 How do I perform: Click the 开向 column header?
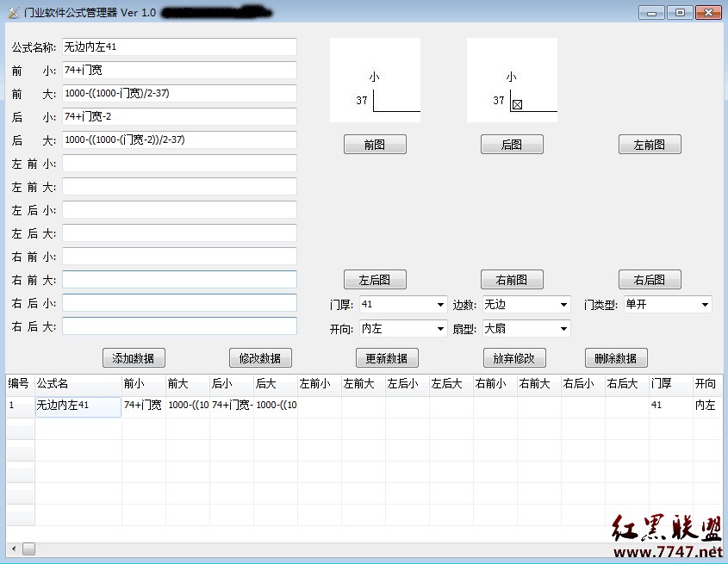pyautogui.click(x=708, y=384)
